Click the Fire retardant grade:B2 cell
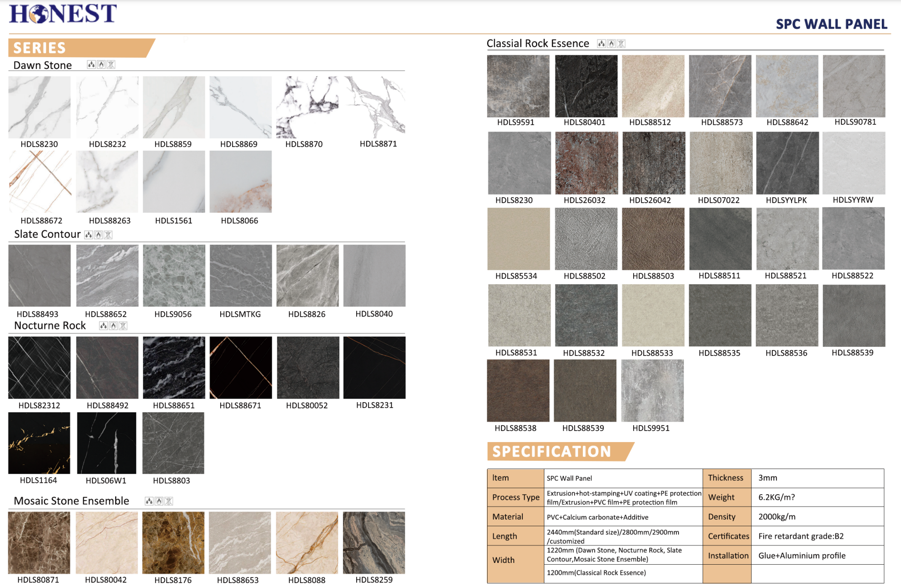This screenshot has width=901, height=588. [817, 536]
